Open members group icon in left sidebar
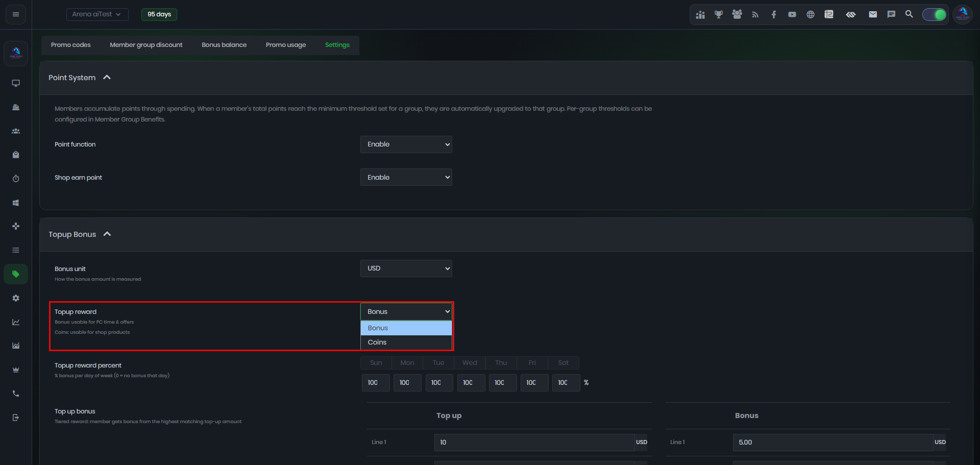Screen dimensions: 980x465 point(16,131)
